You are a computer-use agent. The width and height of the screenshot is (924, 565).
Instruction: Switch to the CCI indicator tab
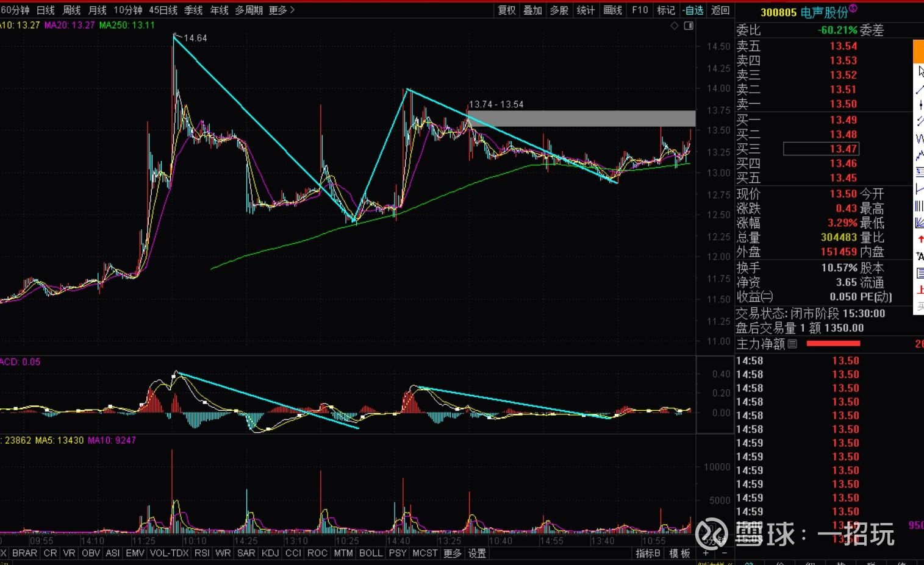click(x=293, y=553)
